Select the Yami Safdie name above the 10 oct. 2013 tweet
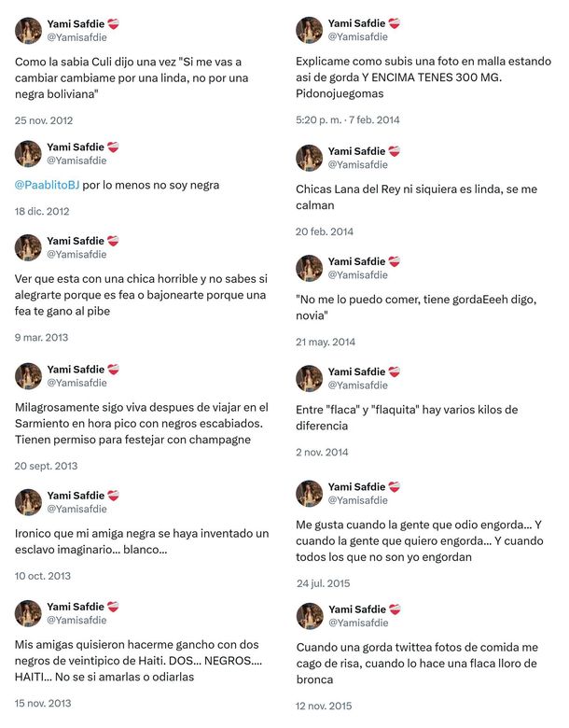This screenshot has height=728, width=569. click(75, 496)
